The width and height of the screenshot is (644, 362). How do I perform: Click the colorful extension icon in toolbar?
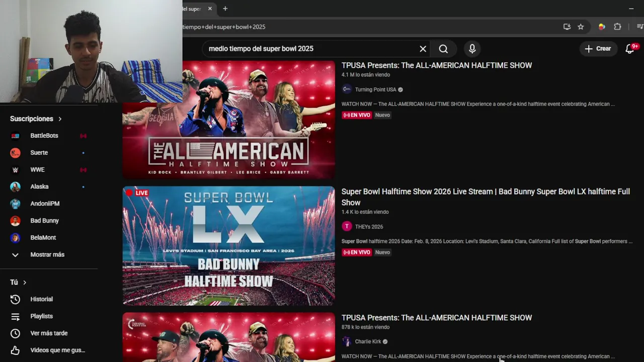[x=601, y=27]
